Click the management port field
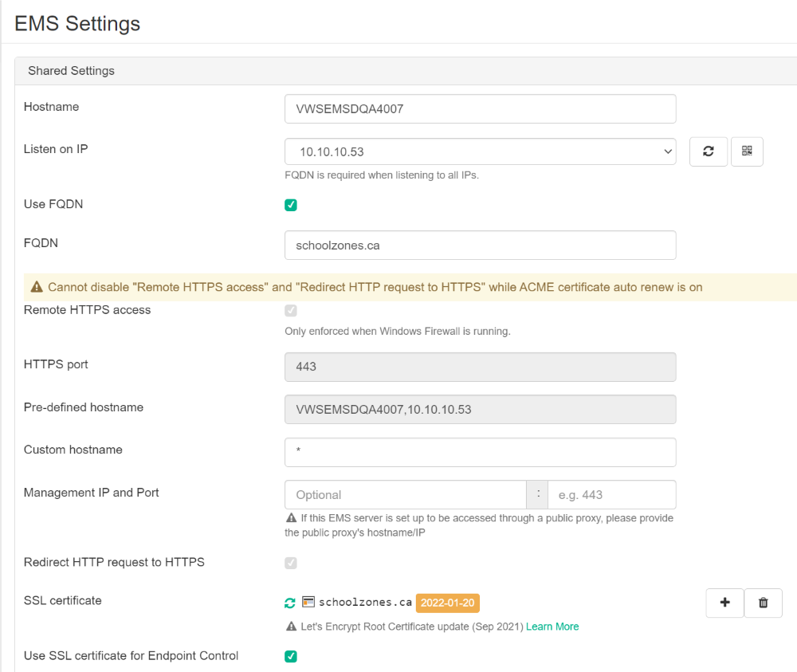Viewport: 797px width, 672px height. pos(611,495)
